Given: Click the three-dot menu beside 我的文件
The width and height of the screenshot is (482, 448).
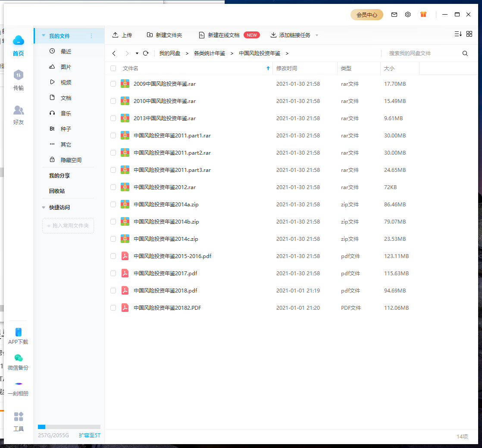Looking at the screenshot, I should point(91,36).
